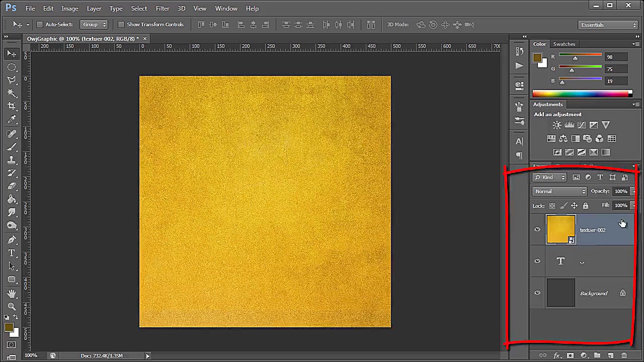The image size is (644, 362).
Task: Hide the textuer-002 layer
Action: tap(537, 230)
